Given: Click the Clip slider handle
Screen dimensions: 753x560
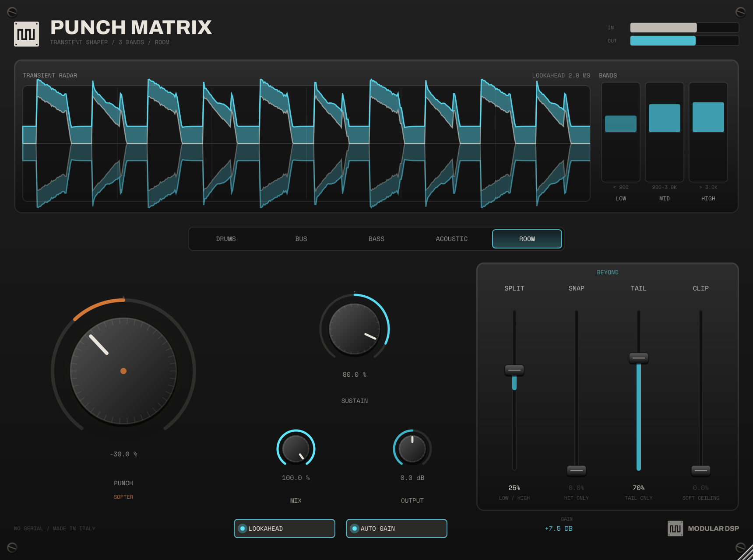Looking at the screenshot, I should [701, 471].
